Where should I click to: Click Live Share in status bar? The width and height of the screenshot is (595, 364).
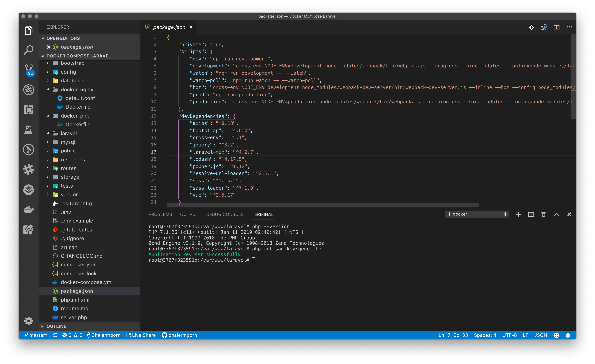tap(141, 335)
